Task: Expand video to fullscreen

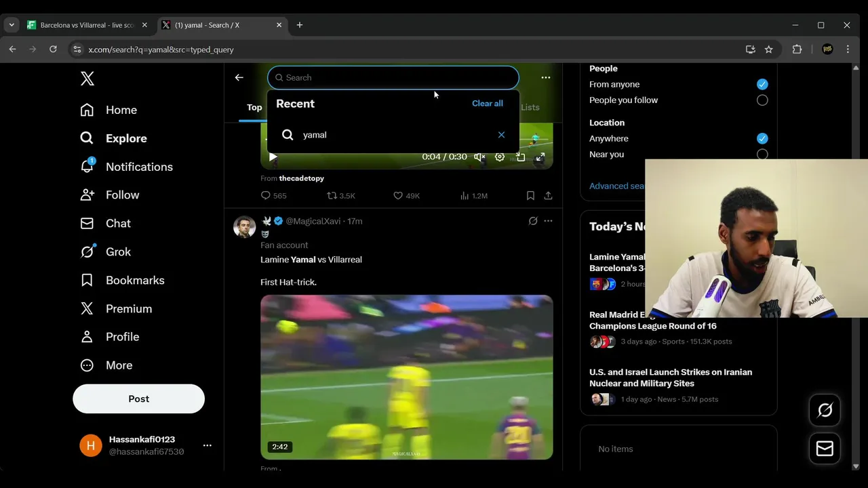Action: click(540, 157)
